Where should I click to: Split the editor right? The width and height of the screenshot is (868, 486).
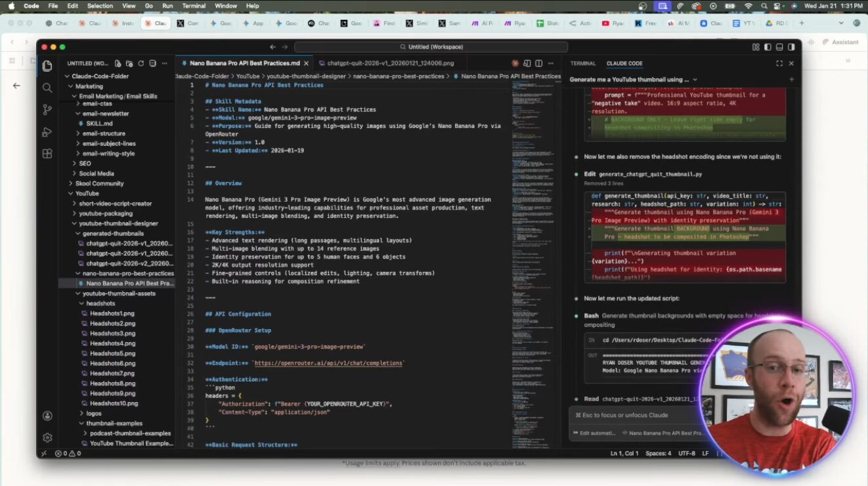coord(538,64)
